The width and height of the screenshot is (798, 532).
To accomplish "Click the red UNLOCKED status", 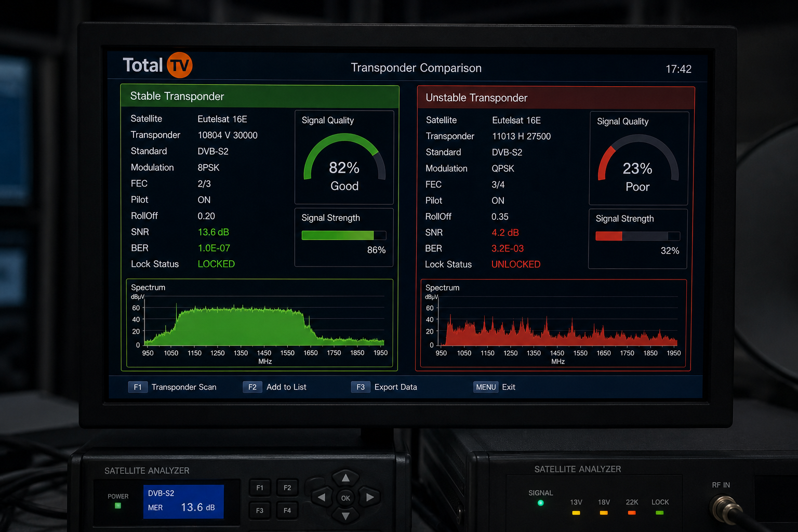I will coord(516,265).
